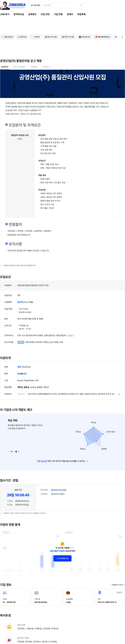The width and height of the screenshot is (125, 644).
Task: Click the 연금·보험 envelope icon
Action: click(x=9, y=626)
